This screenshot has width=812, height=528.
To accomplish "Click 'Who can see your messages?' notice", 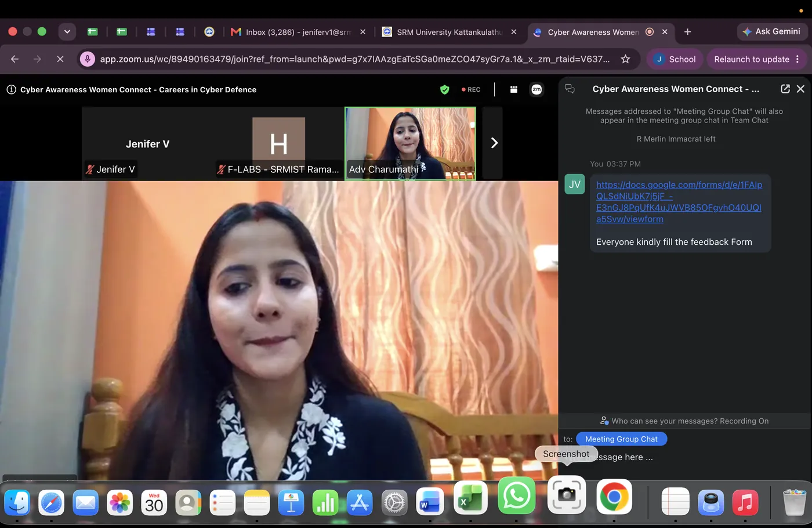I will tap(684, 421).
